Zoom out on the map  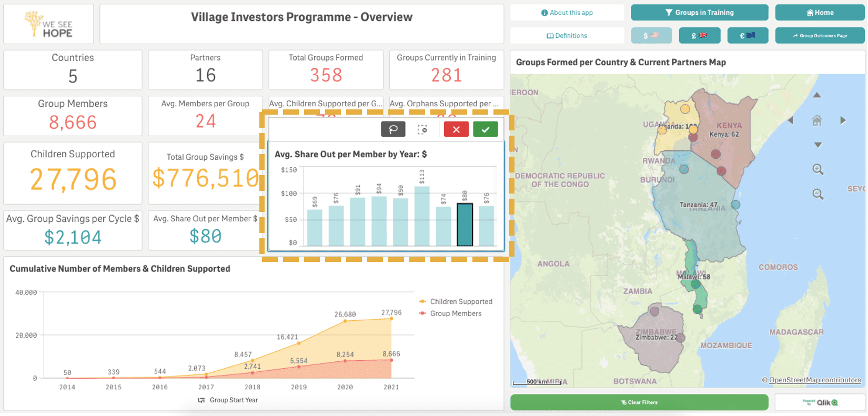point(818,194)
